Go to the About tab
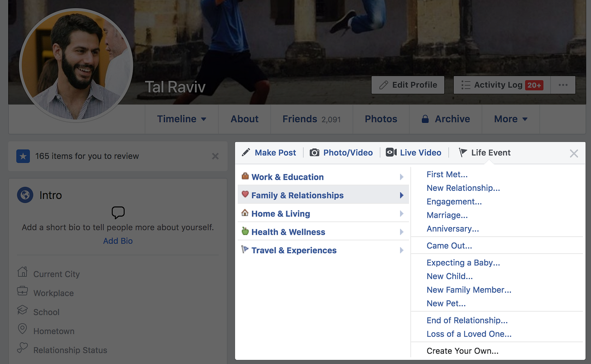The height and width of the screenshot is (364, 591). (245, 119)
